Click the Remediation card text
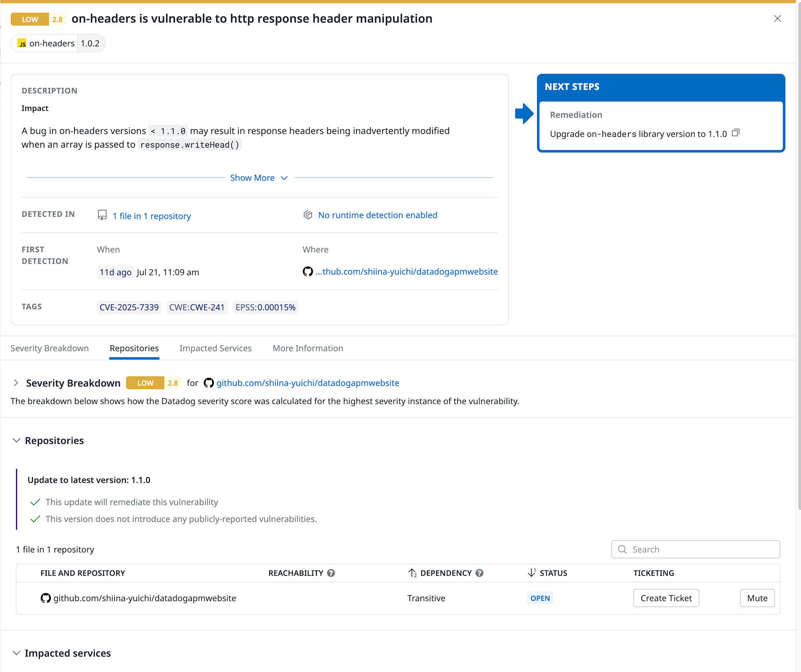Screen dimensions: 801x672 coord(638,134)
